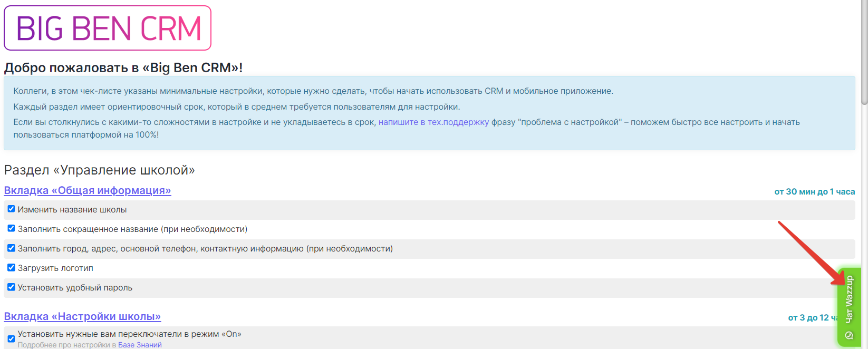
Task: Toggle 'Заполнить город, адрес, основной телефон' checkbox
Action: click(x=11, y=248)
